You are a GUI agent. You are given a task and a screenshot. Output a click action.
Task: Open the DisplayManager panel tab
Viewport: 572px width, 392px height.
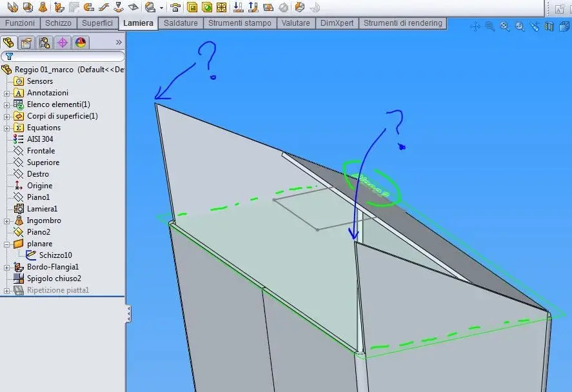point(81,43)
